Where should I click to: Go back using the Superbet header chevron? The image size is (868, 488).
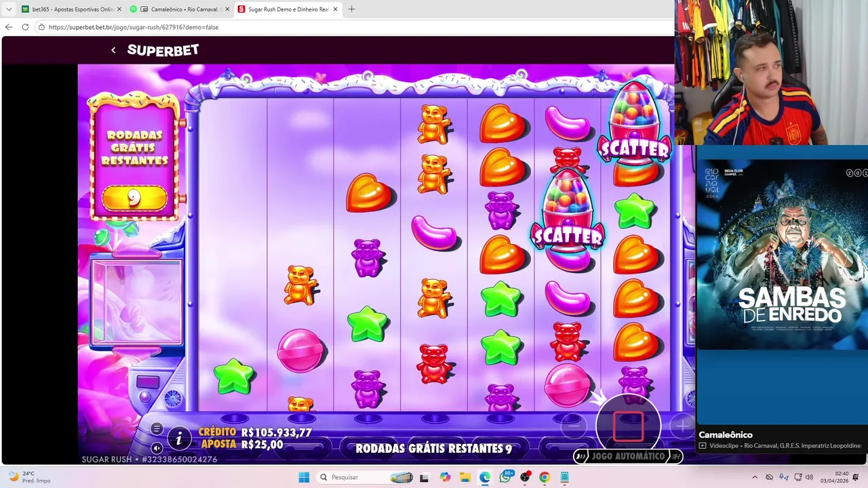(x=113, y=50)
